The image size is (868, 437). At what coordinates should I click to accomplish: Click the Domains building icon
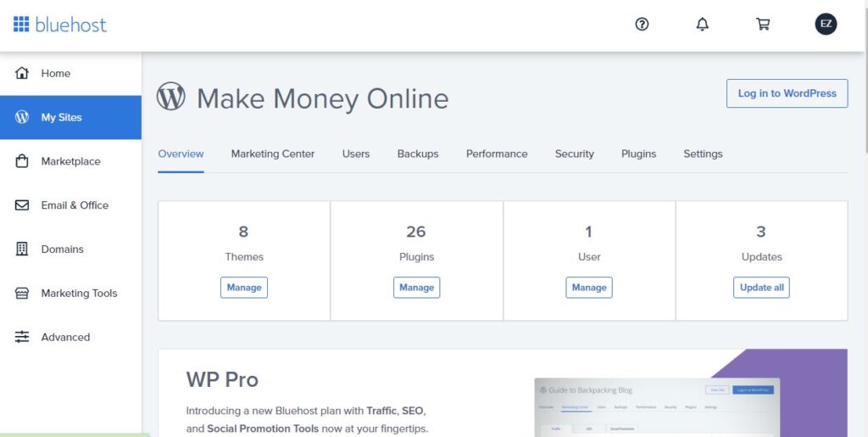point(21,249)
